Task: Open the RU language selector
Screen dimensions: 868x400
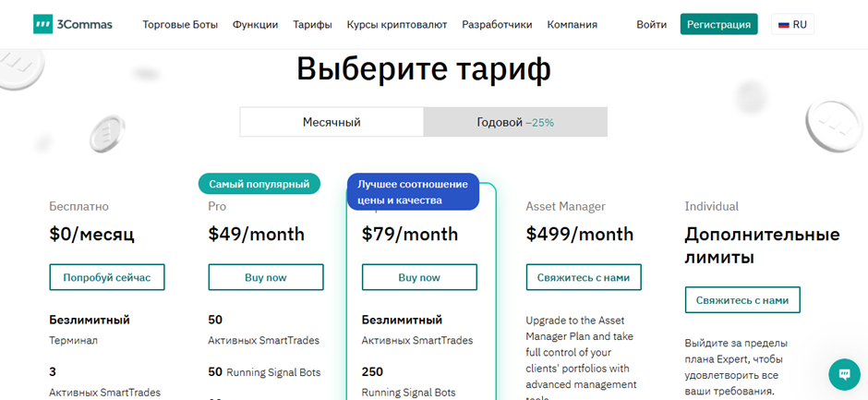Action: (792, 24)
